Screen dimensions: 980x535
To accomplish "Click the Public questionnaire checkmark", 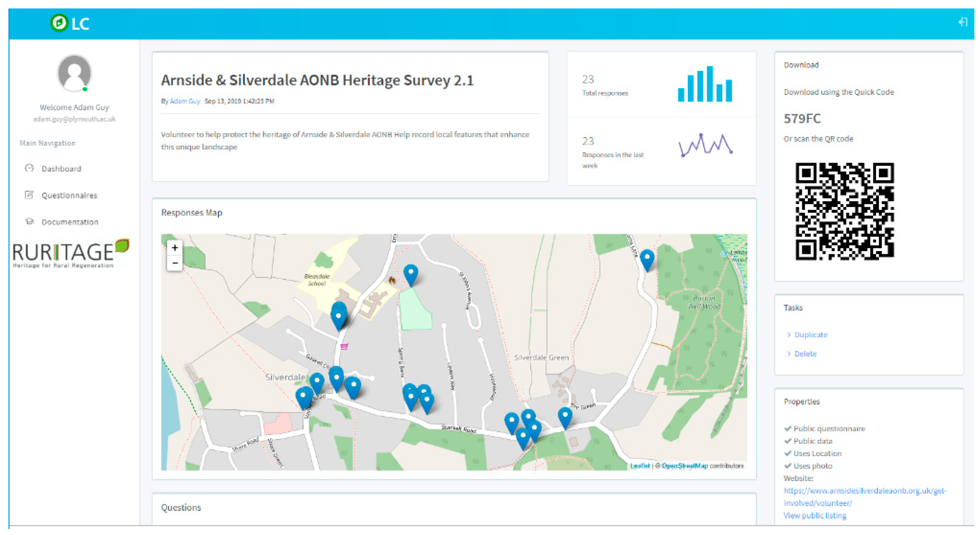I will tap(787, 428).
